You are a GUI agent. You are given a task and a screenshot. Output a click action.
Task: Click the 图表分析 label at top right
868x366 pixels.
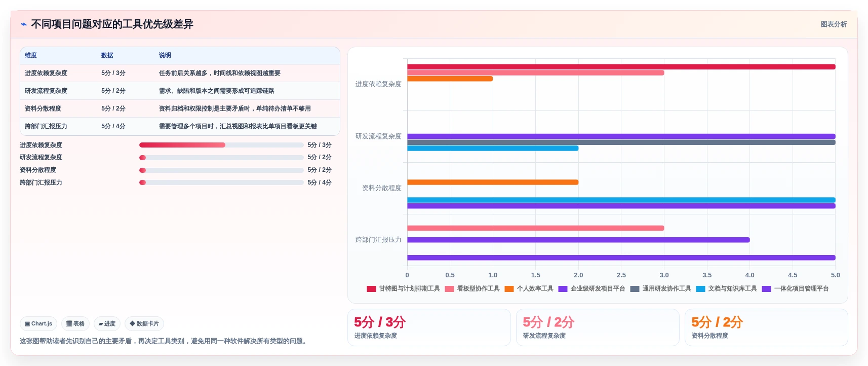(834, 24)
